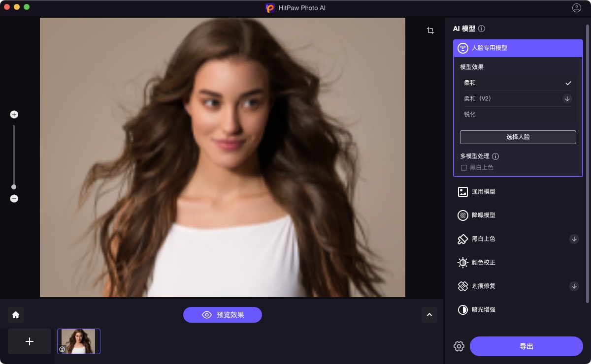Click the 暗光增强 half-circle icon
The height and width of the screenshot is (364, 591).
[x=463, y=310]
